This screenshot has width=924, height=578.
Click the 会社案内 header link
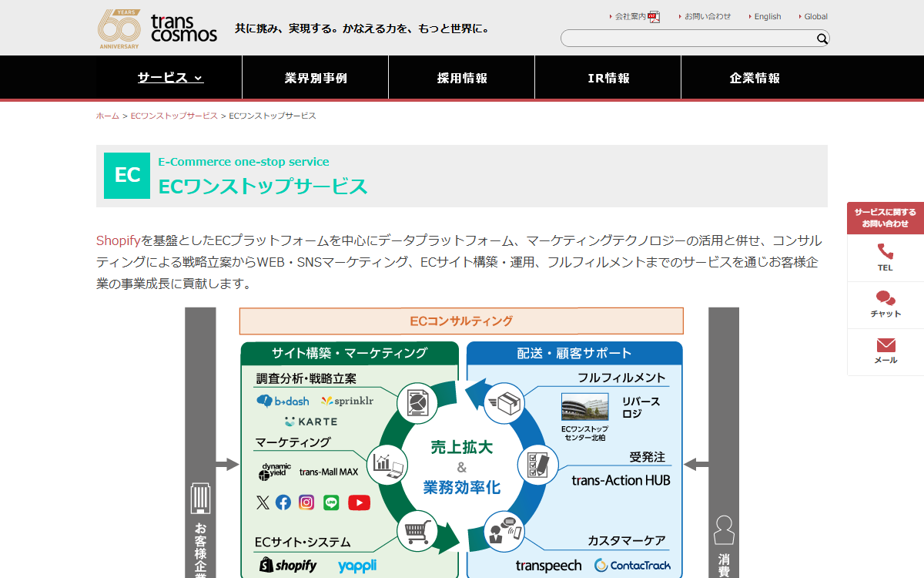coord(631,16)
